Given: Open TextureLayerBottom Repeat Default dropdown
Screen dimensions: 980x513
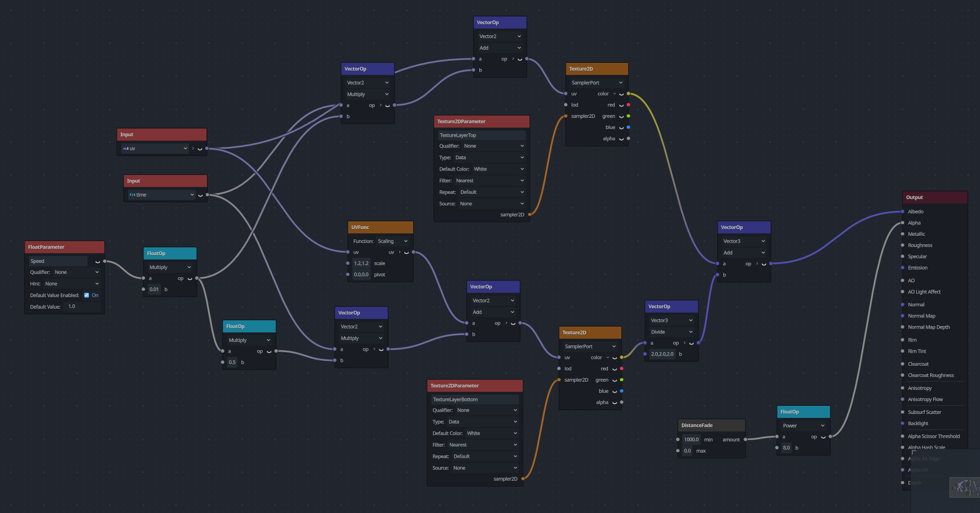Looking at the screenshot, I should [485, 456].
